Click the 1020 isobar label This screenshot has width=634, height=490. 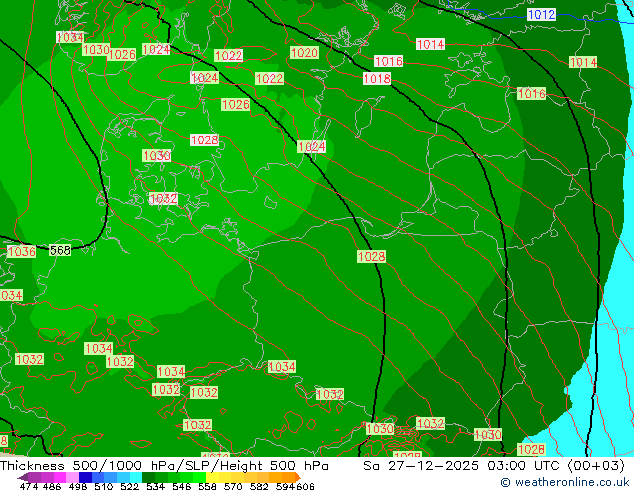click(x=304, y=52)
